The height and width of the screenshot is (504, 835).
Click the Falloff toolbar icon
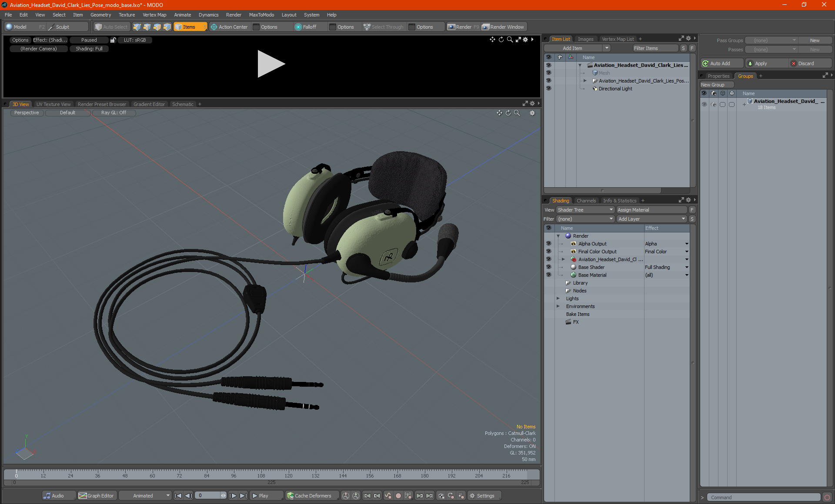pyautogui.click(x=298, y=27)
